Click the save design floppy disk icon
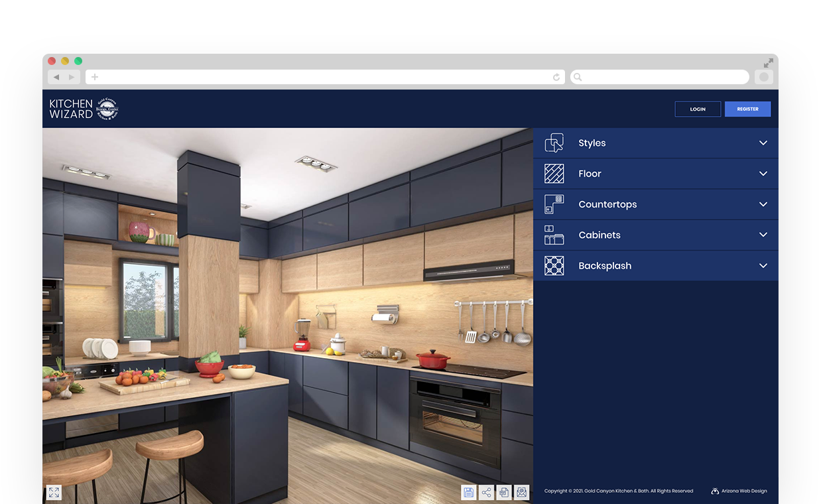This screenshot has width=819, height=504. pos(468,492)
